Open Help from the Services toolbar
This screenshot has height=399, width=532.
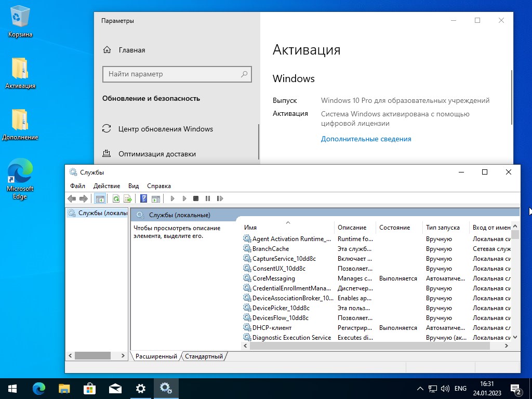coord(144,198)
